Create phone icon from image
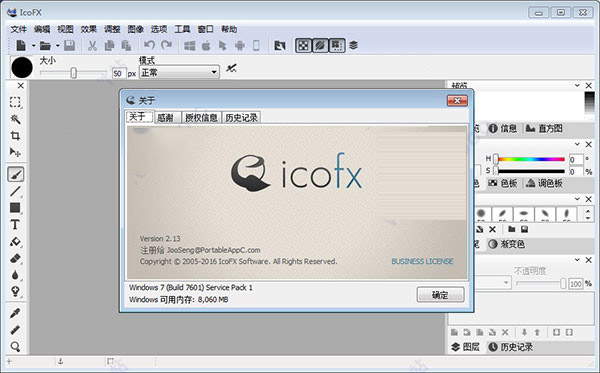Viewport: 600px width, 373px height. click(256, 46)
